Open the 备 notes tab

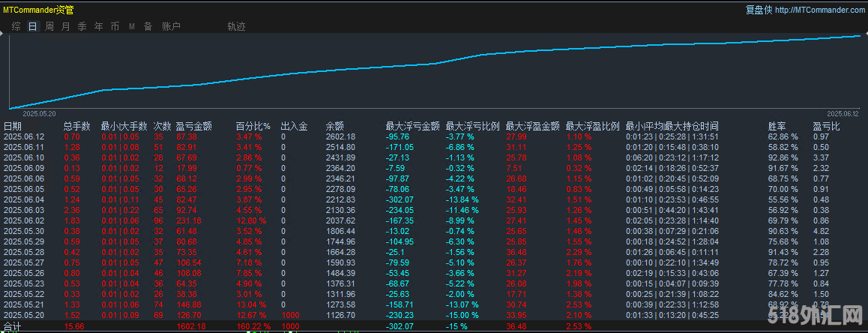point(148,26)
